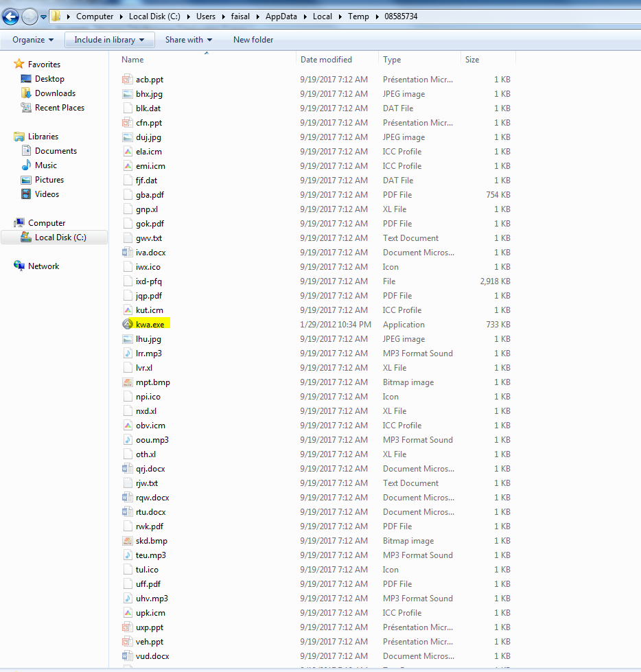Navigate back using the Back button

click(x=11, y=16)
